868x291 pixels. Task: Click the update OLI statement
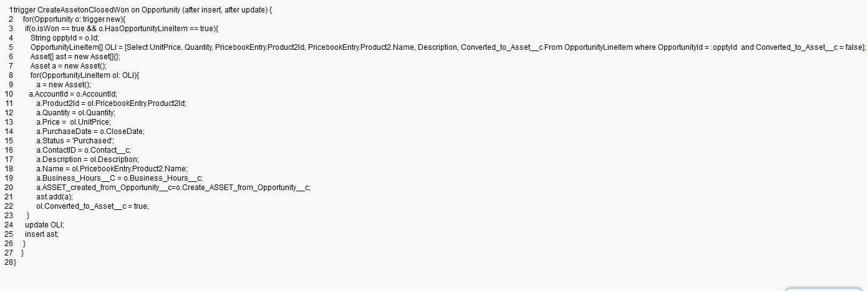(45, 224)
